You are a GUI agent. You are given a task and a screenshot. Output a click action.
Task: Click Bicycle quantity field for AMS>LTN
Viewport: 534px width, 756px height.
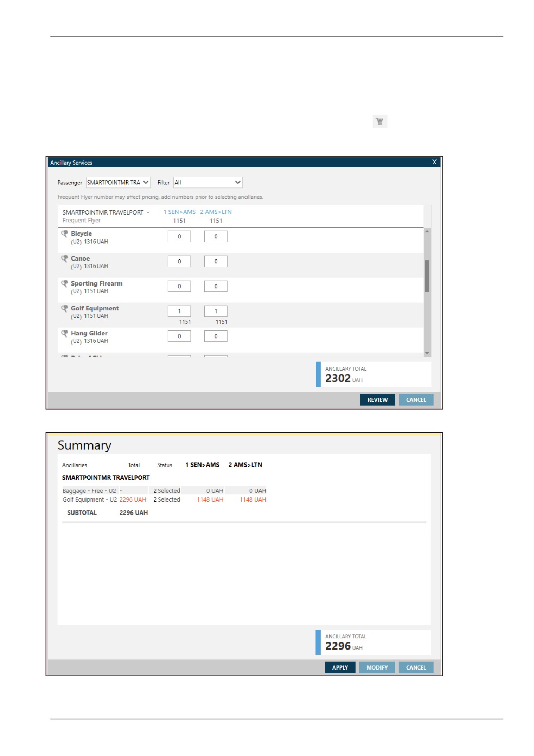(x=216, y=237)
